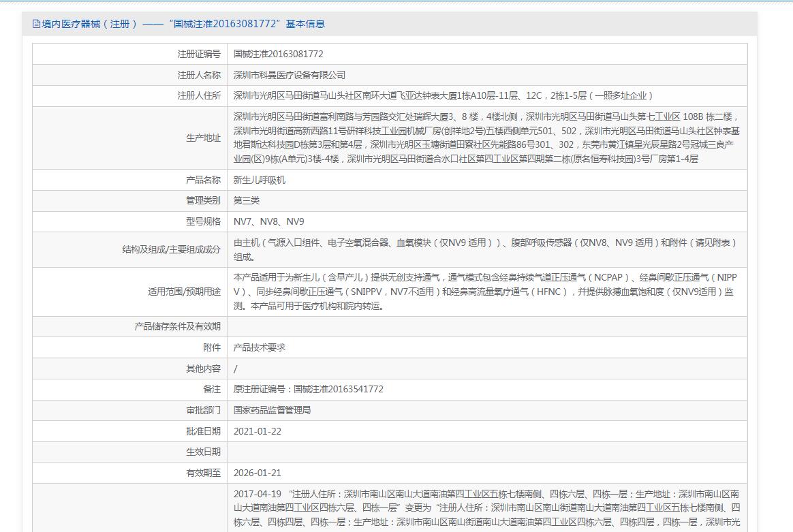
Task: Click the approval date 2021-01-22
Action: (x=257, y=431)
